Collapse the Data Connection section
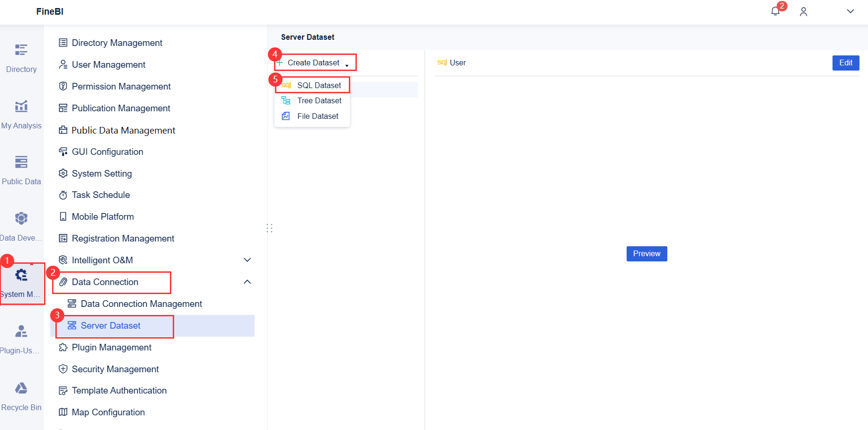This screenshot has height=430, width=868. tap(247, 281)
